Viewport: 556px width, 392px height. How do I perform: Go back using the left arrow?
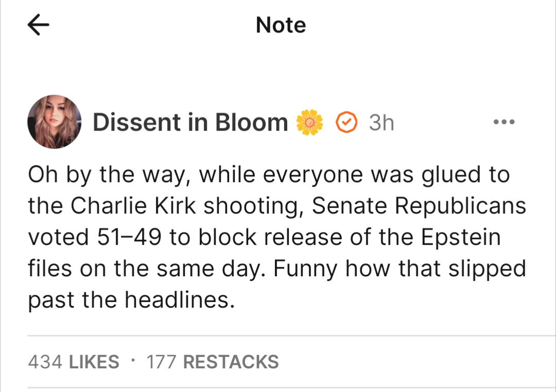(x=39, y=26)
